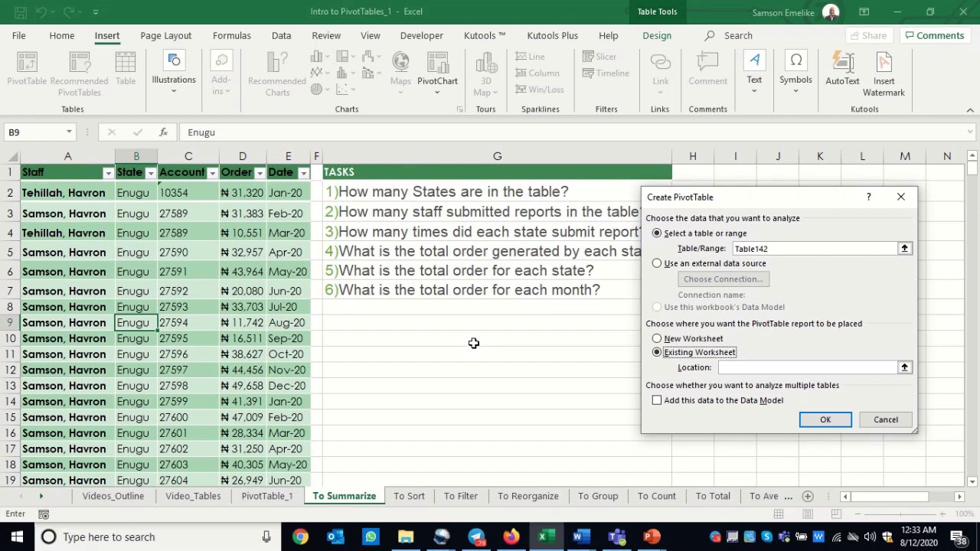Click the Location collapse dialog icon
This screenshot has width=980, height=551.
pyautogui.click(x=904, y=367)
